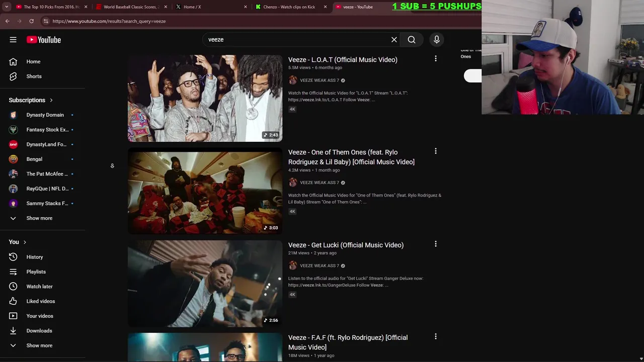Image resolution: width=644 pixels, height=362 pixels.
Task: Open the Veeze - One of Them Ones title
Action: coord(351,157)
